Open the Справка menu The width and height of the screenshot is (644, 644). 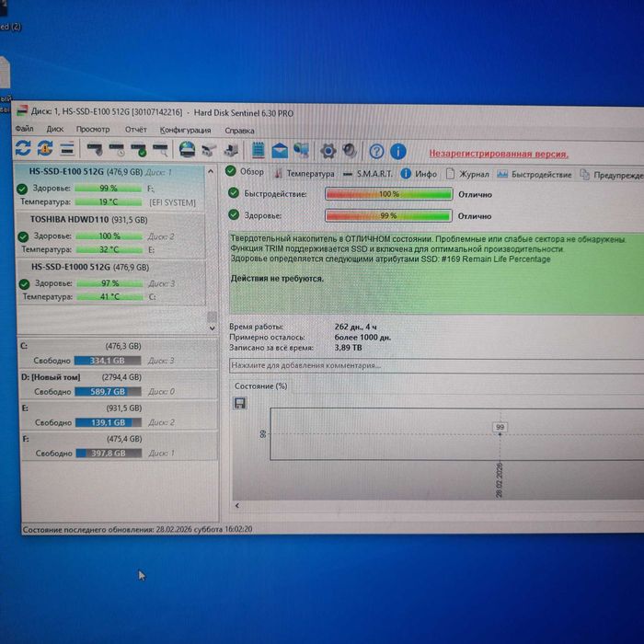click(239, 131)
